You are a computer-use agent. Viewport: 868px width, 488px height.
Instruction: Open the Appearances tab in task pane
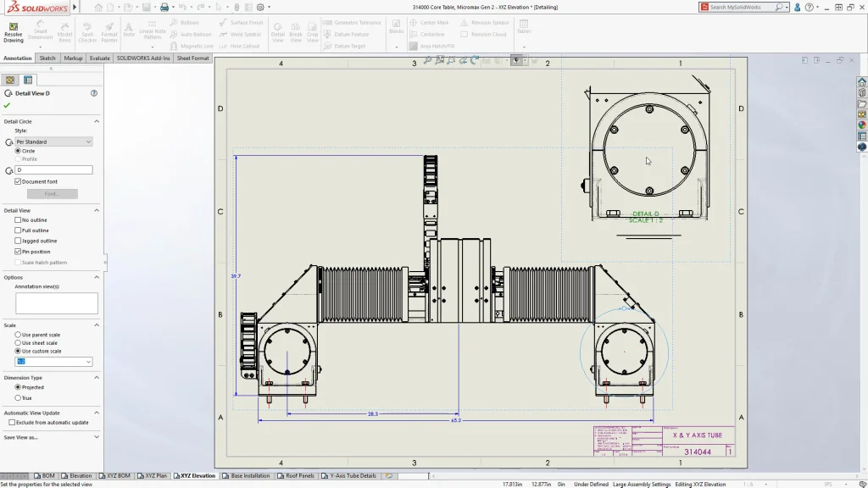pos(862,125)
